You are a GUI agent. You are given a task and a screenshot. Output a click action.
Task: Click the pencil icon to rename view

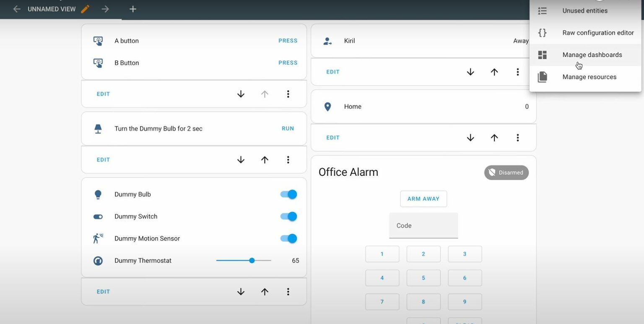click(85, 9)
